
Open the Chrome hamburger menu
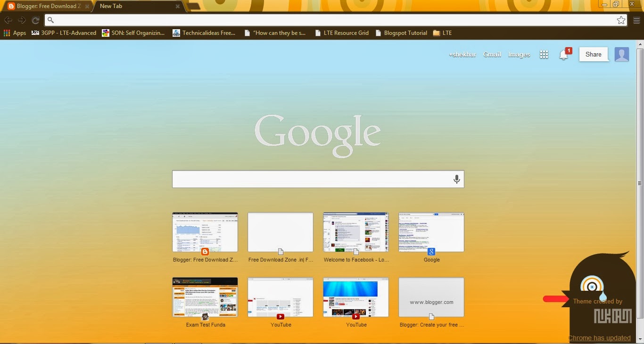(636, 20)
